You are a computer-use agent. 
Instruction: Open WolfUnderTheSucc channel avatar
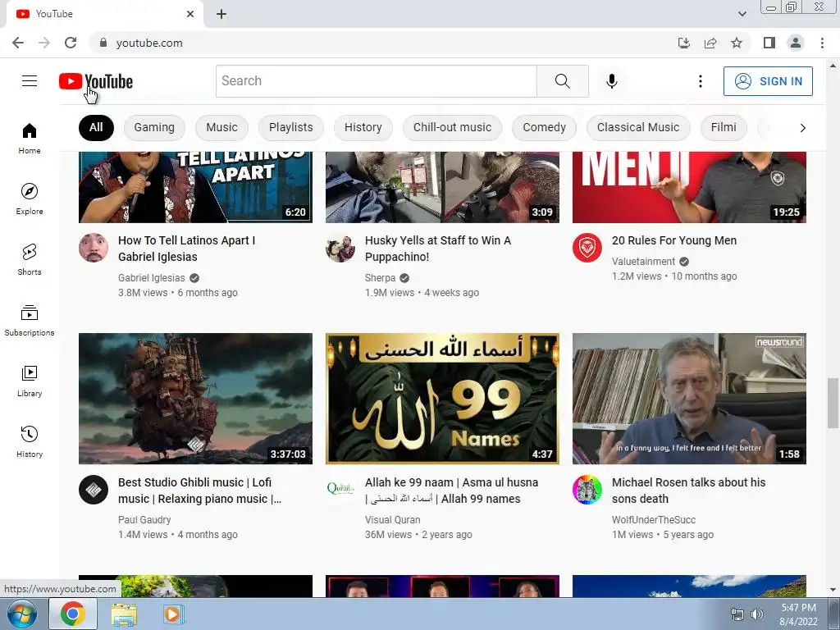coord(587,490)
